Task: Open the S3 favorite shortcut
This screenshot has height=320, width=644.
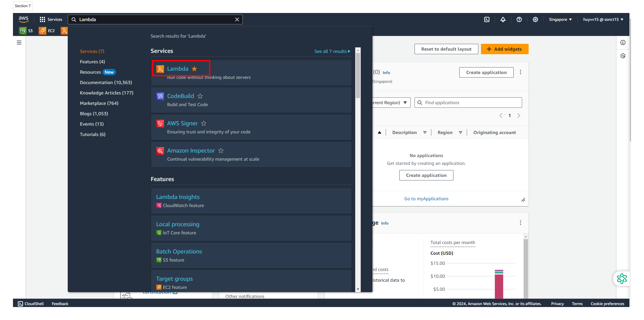Action: pyautogui.click(x=26, y=31)
